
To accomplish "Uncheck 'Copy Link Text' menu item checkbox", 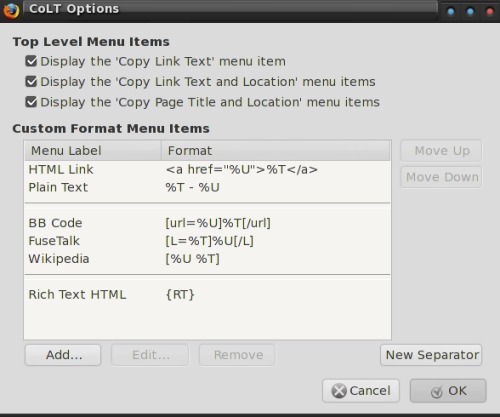I will click(31, 61).
